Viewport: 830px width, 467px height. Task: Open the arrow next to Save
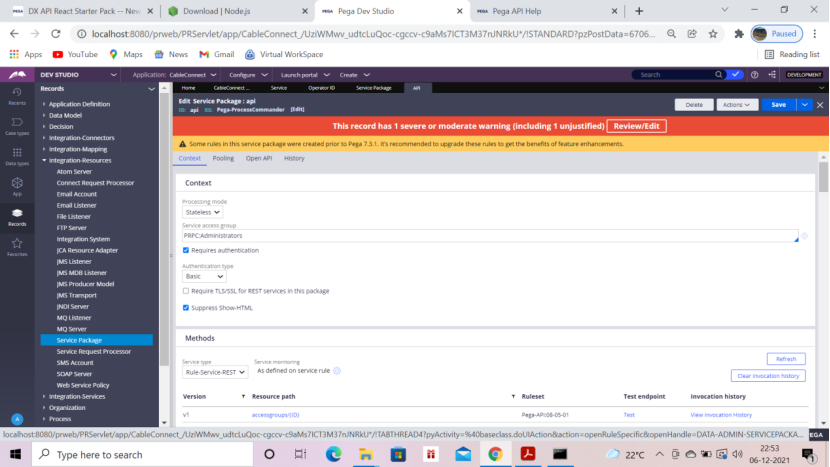pos(805,105)
